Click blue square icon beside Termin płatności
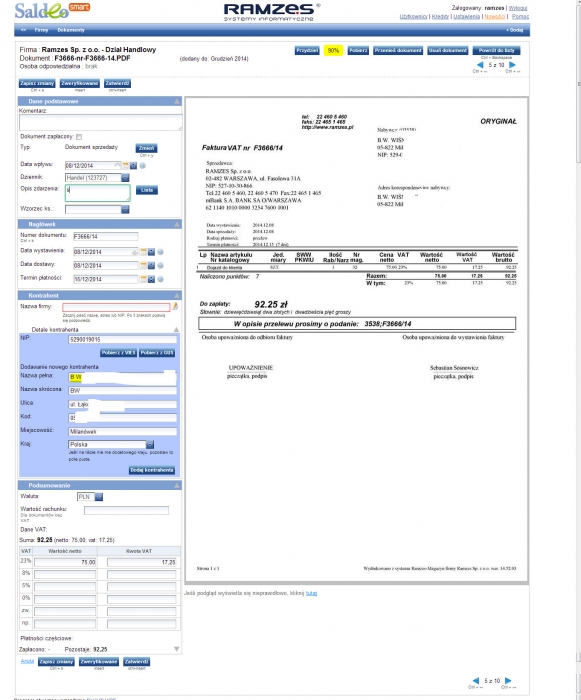Viewport: 581px width, 700px height. click(151, 279)
